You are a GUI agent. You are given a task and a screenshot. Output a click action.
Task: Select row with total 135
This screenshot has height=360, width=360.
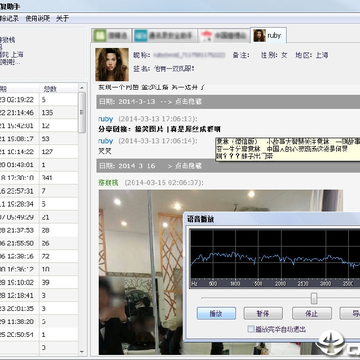[39, 113]
